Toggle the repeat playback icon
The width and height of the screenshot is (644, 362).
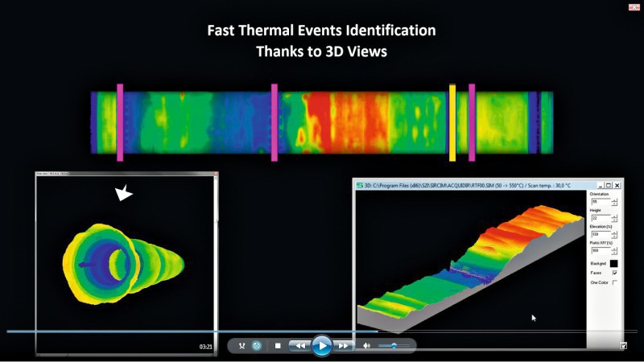257,346
